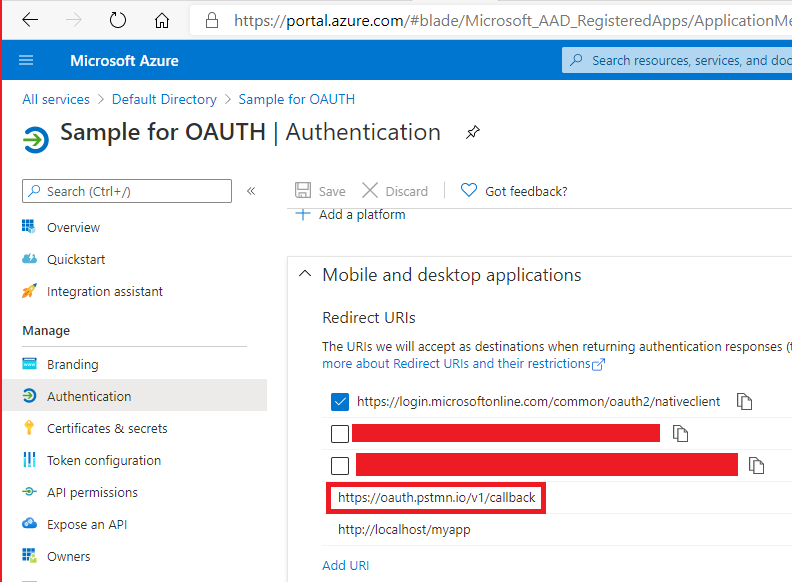This screenshot has width=792, height=582.
Task: Check the second redacted redirect URI checkbox
Action: 340,466
